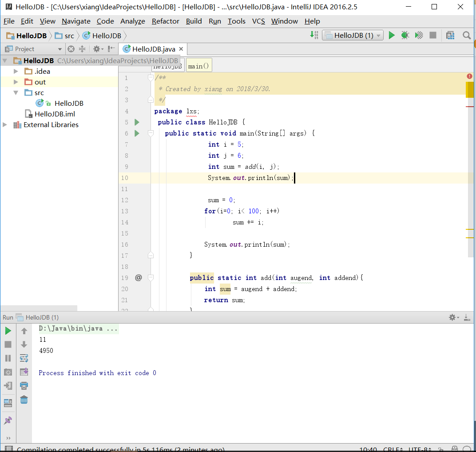Move down the stack trace arrow
This screenshot has height=452, width=476.
24,344
